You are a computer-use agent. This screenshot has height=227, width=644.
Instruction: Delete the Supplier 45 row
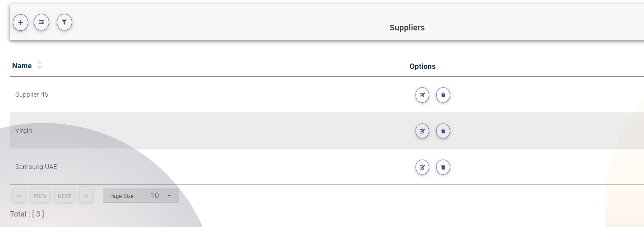pyautogui.click(x=443, y=95)
